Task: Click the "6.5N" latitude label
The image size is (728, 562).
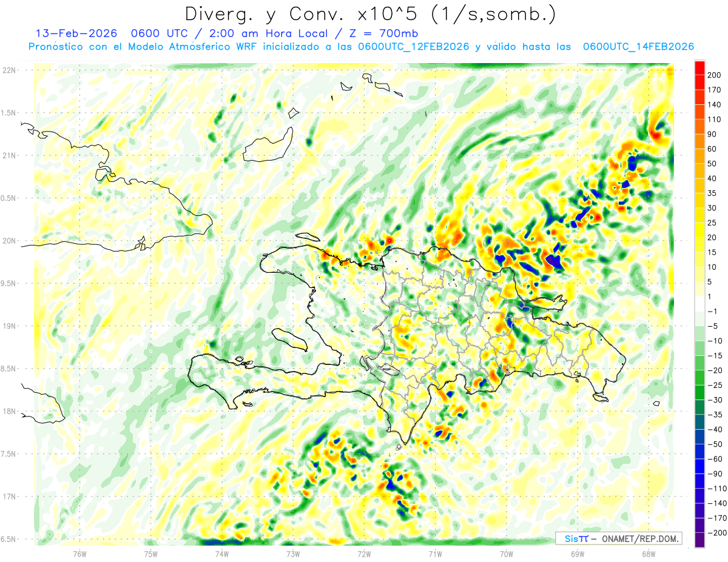Action: [x=9, y=539]
